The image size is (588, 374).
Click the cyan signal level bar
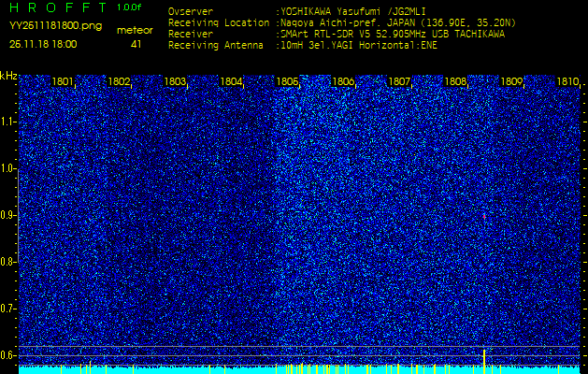(x=294, y=369)
